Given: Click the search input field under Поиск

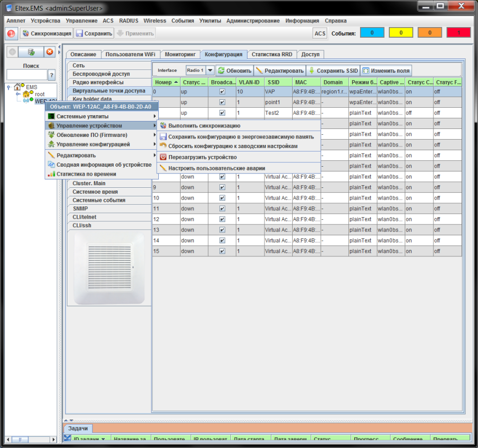Looking at the screenshot, I should point(27,75).
